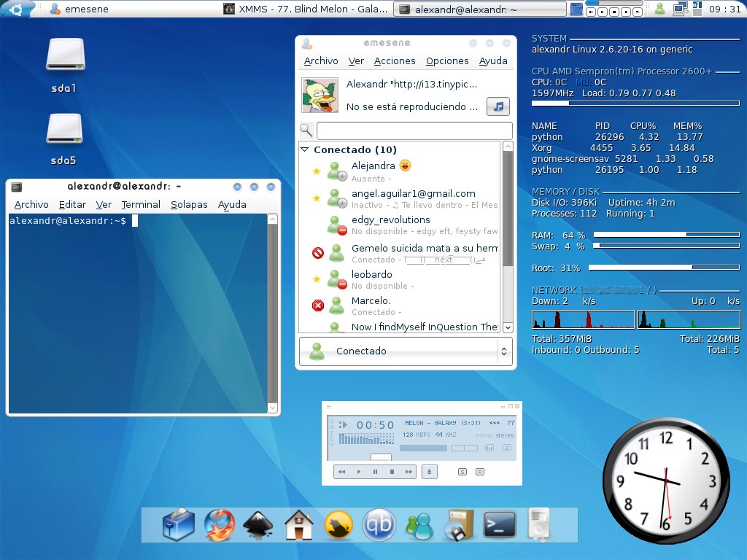Viewport: 747px width, 560px height.
Task: Open Archivo menu in emesene
Action: click(x=321, y=61)
